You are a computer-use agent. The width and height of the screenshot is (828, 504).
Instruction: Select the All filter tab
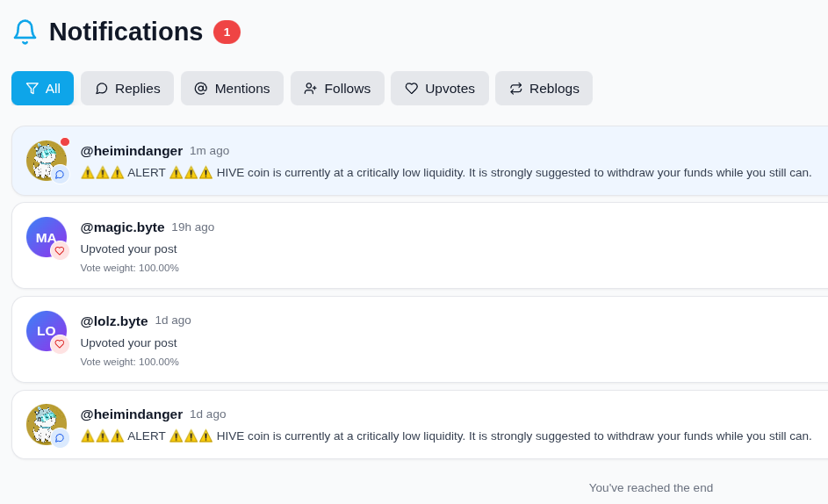coord(43,89)
